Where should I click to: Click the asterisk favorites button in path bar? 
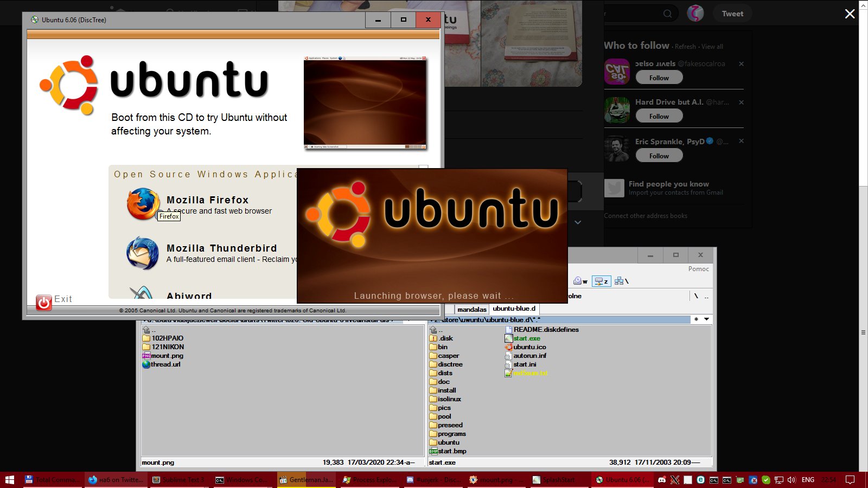[696, 319]
